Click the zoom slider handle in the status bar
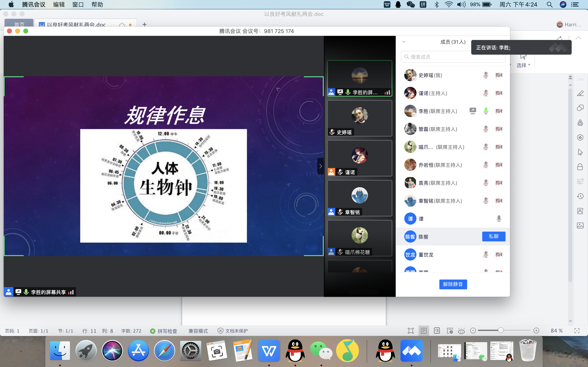The width and height of the screenshot is (588, 367). pos(501,330)
